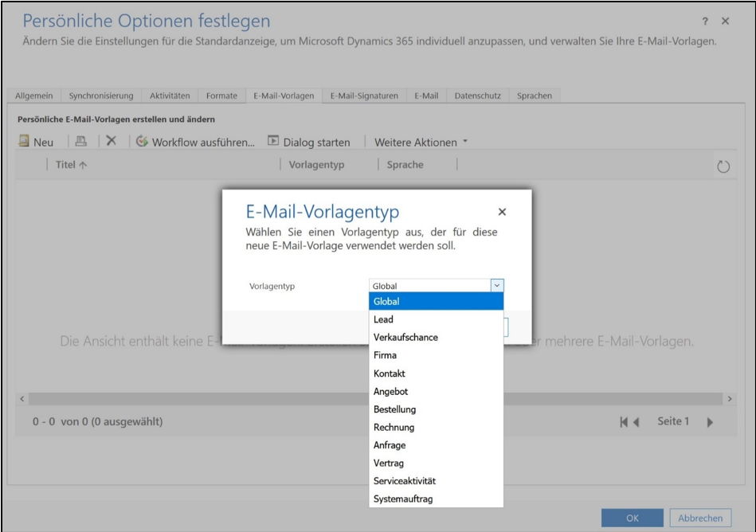Select Angebot template type
This screenshot has width=756, height=532.
(436, 391)
